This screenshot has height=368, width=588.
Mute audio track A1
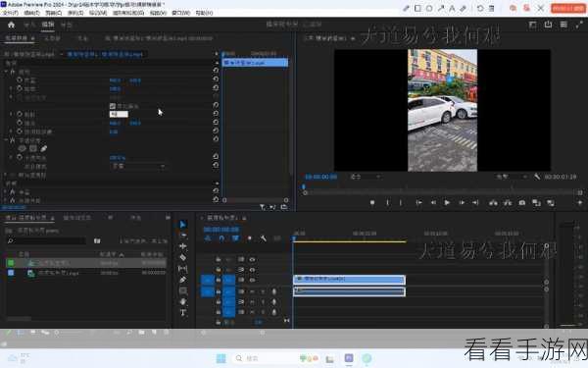252,291
